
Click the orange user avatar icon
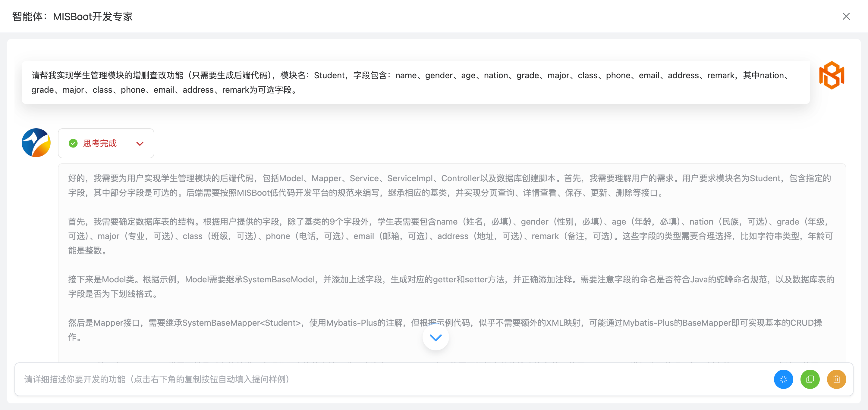(831, 75)
